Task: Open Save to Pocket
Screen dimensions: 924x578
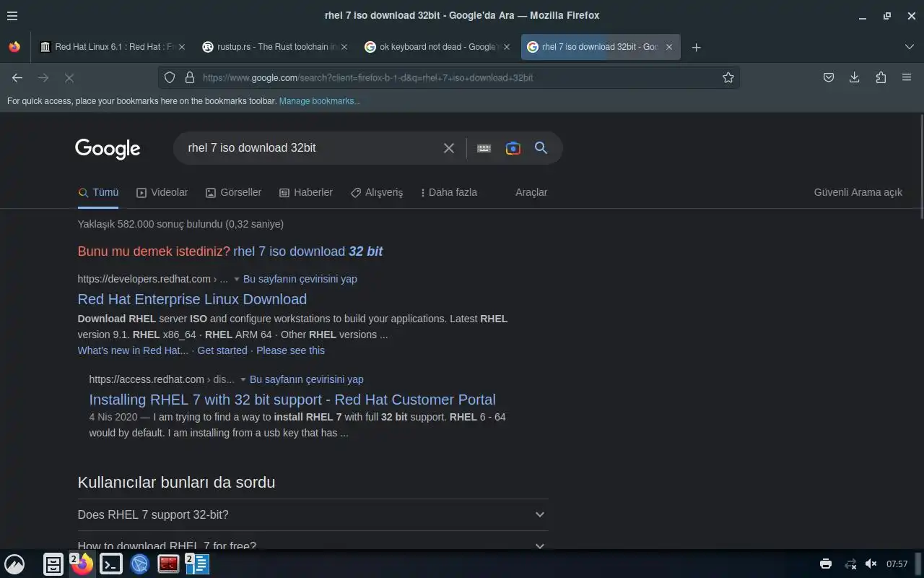Action: 829,77
